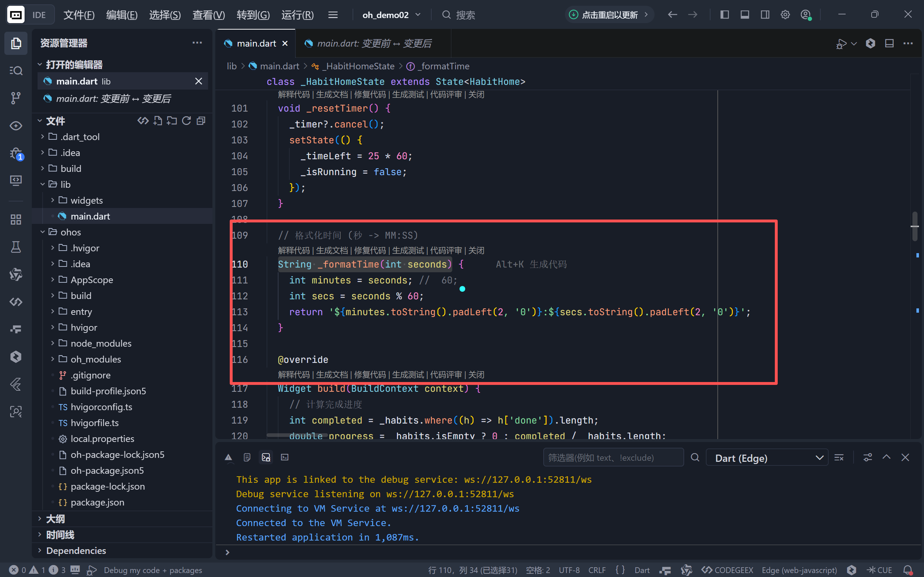Open the Dart (Edge) console dropdown
This screenshot has height=577, width=924.
click(767, 457)
